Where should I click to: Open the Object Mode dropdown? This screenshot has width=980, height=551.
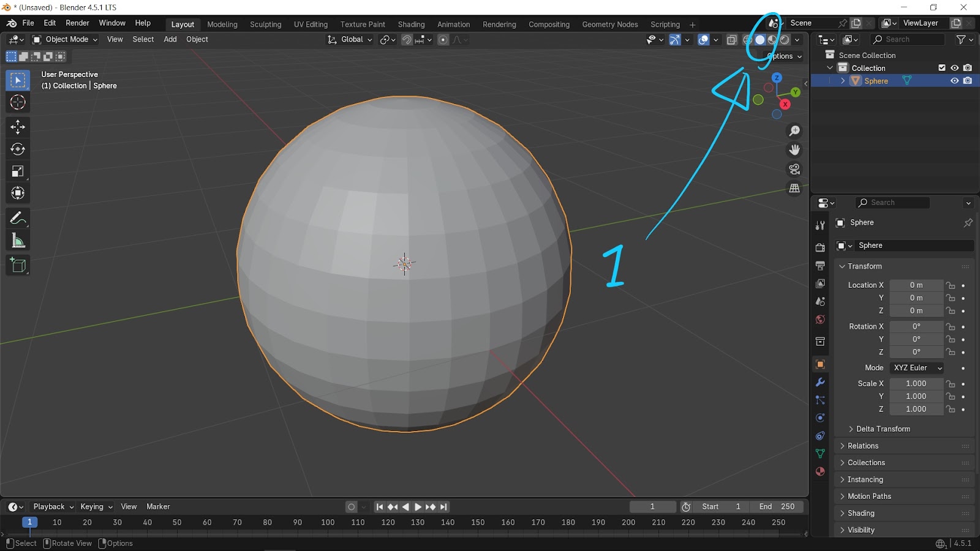coord(65,39)
